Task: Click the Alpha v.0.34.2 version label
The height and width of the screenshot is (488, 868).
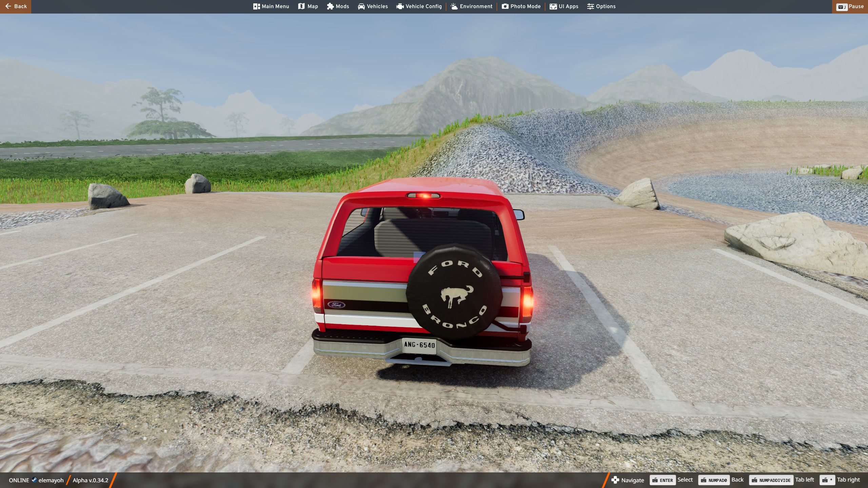Action: click(90, 480)
